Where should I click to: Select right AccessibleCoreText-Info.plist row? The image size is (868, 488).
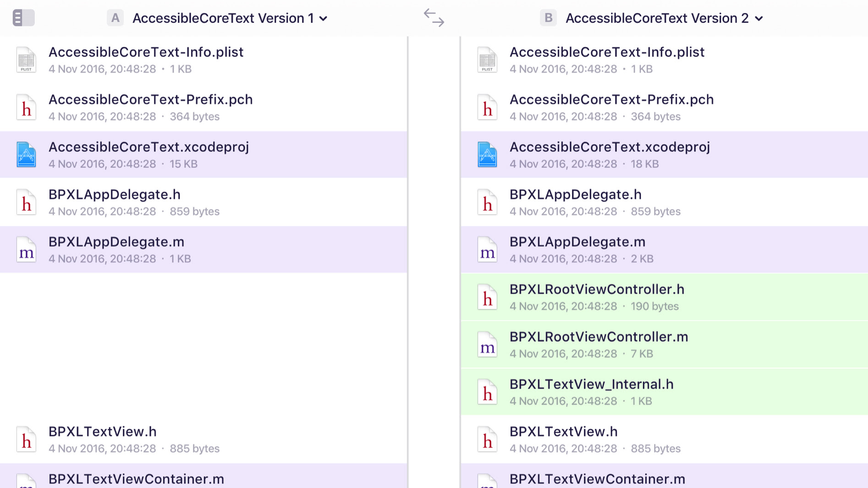[664, 60]
